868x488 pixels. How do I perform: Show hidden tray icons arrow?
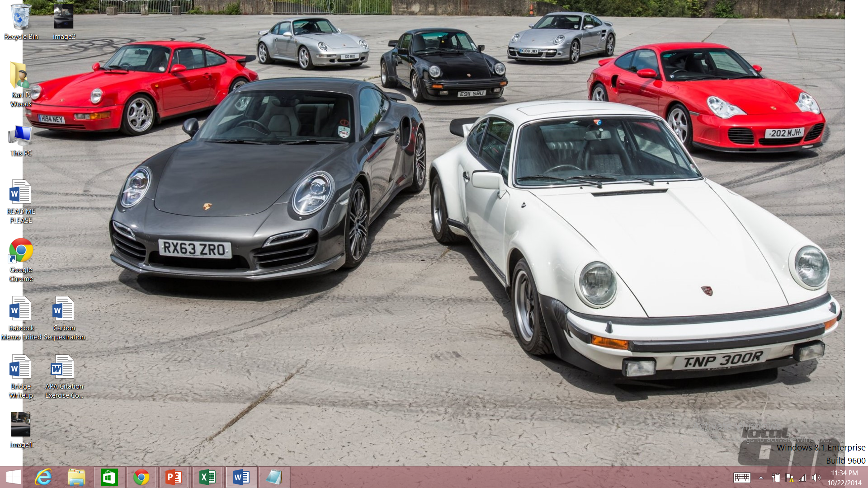[761, 478]
